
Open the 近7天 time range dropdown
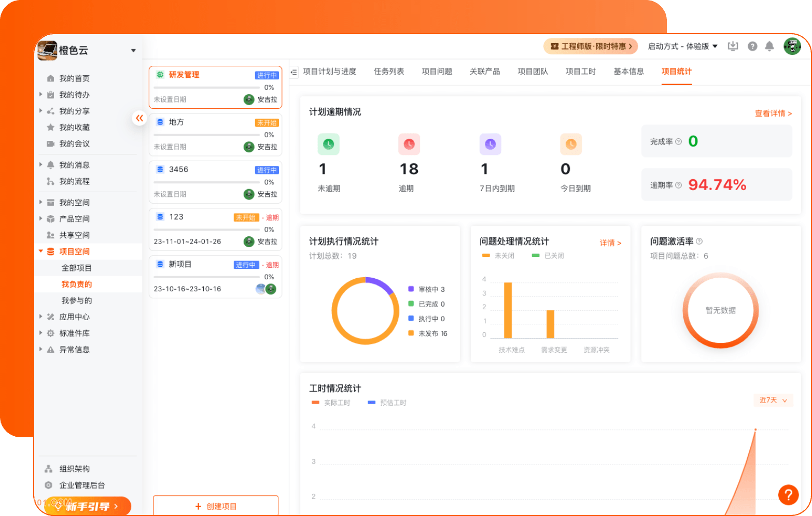pos(773,400)
